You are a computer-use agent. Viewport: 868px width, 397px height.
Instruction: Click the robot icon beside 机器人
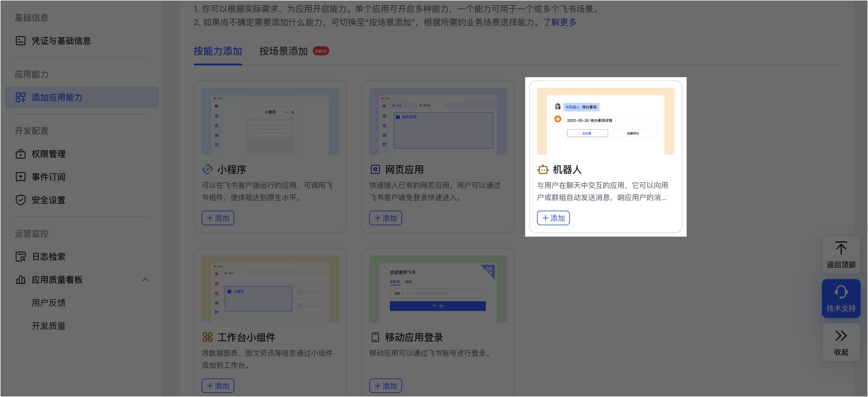coord(543,170)
